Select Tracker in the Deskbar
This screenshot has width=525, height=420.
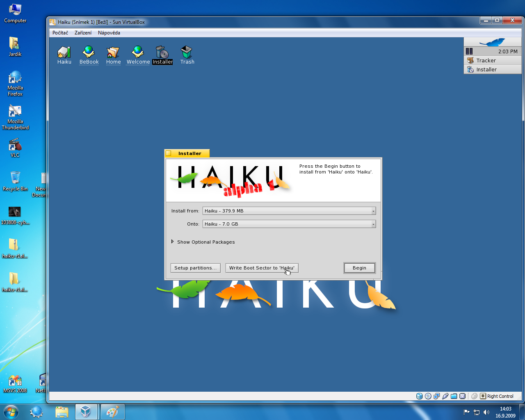[x=493, y=60]
